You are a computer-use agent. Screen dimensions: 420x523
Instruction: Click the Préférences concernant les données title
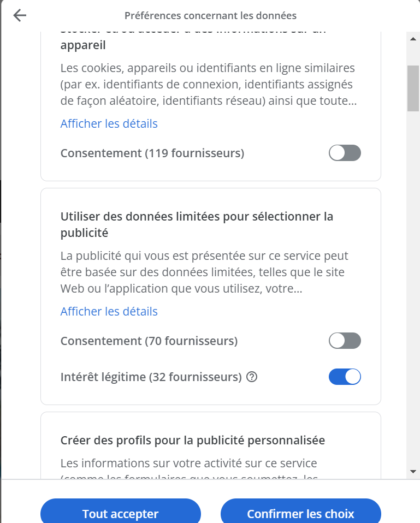[210, 15]
